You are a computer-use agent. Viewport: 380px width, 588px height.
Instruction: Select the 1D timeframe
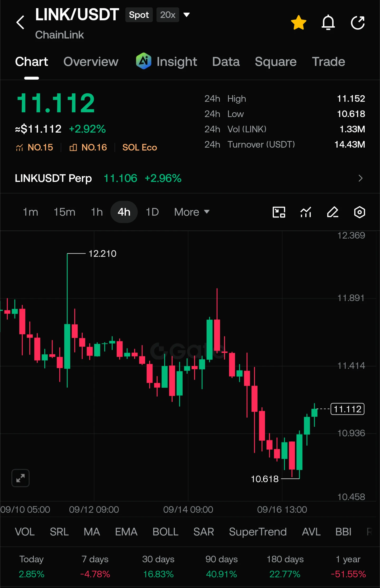[152, 212]
